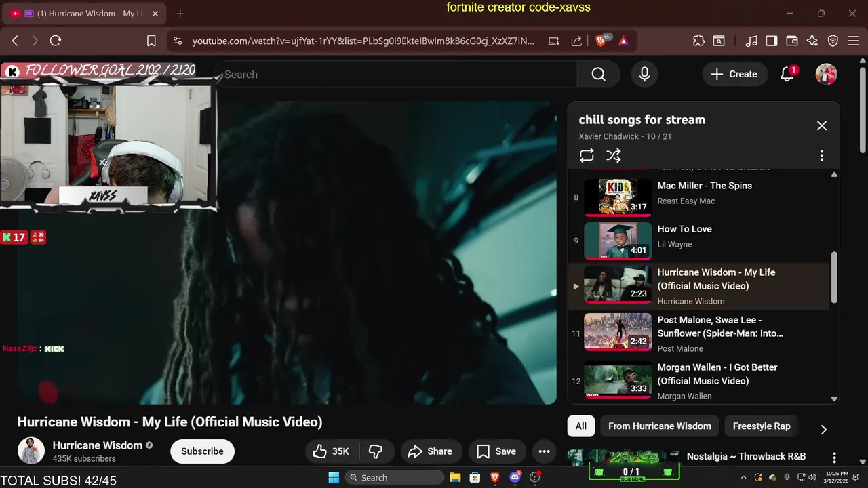Image resolution: width=868 pixels, height=488 pixels.
Task: Click the playlist scroll down arrow
Action: [x=834, y=399]
